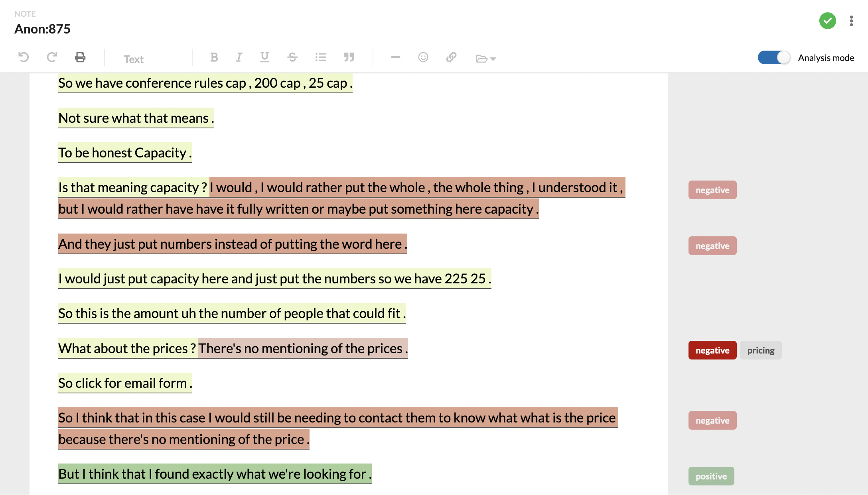Click the Italic formatting icon
The height and width of the screenshot is (495, 868).
point(239,58)
